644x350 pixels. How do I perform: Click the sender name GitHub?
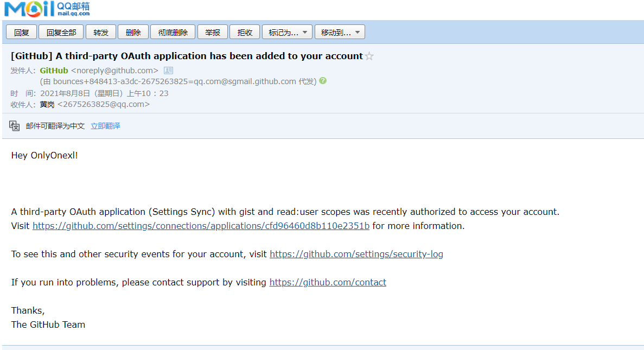[54, 71]
